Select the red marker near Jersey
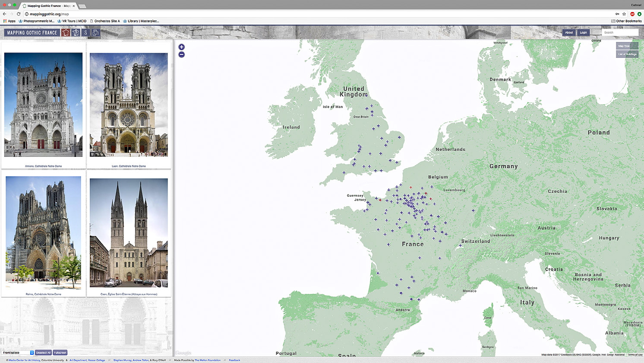Viewport: 644px width, 363px height. (380, 200)
